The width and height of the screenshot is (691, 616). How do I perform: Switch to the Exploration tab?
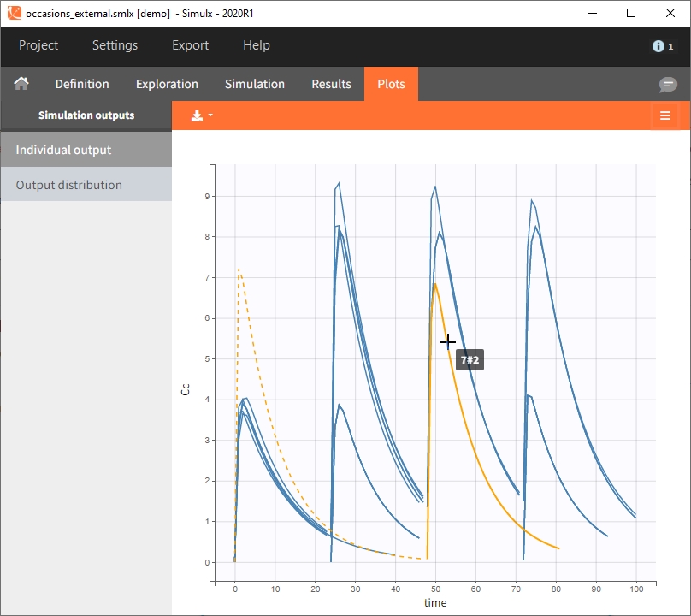point(167,84)
